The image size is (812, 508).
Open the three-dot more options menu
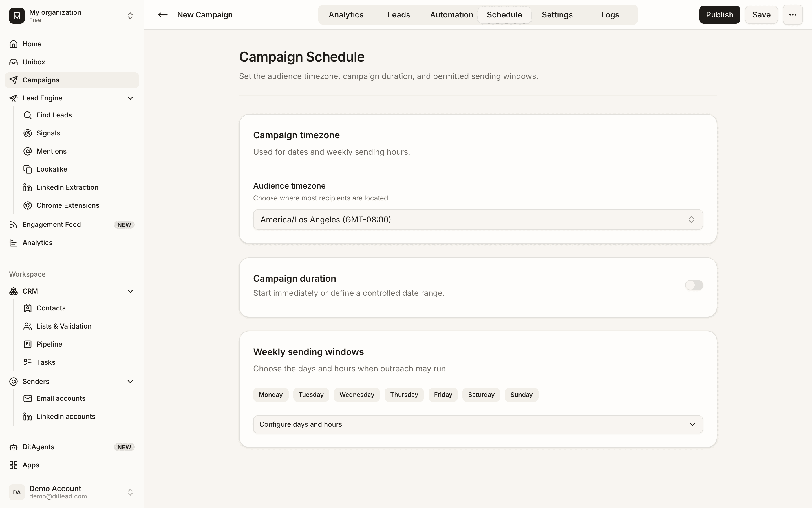(x=793, y=15)
